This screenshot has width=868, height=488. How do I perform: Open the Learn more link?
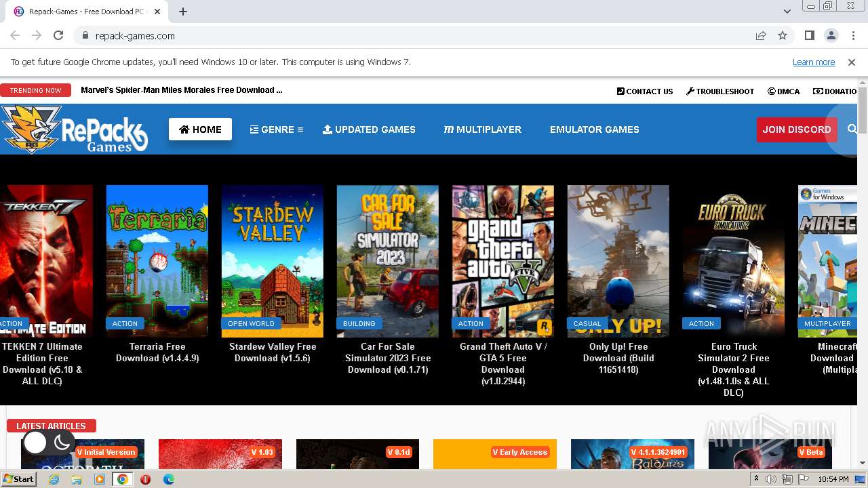(x=814, y=62)
